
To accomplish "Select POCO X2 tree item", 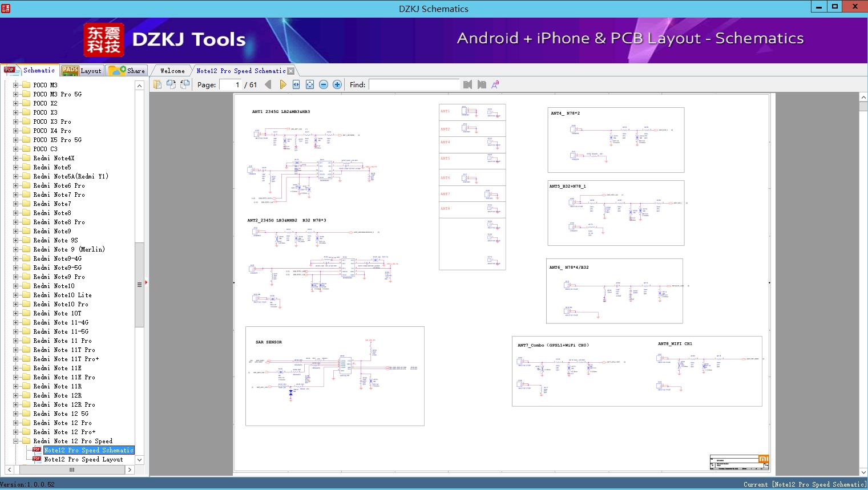I will coord(45,103).
